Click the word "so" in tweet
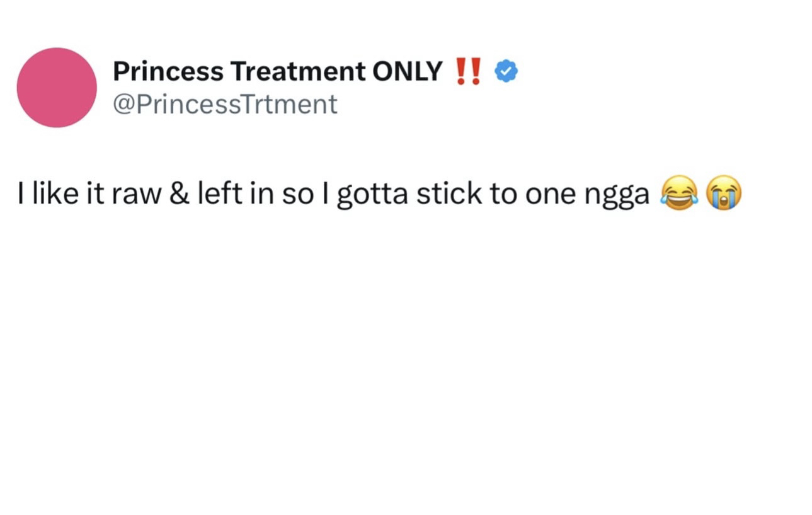Viewport: 812px width, 515px height. click(x=295, y=194)
